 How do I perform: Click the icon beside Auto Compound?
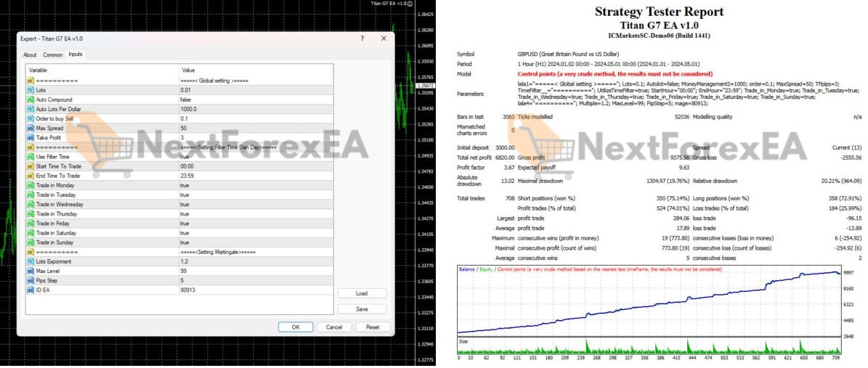coord(31,99)
